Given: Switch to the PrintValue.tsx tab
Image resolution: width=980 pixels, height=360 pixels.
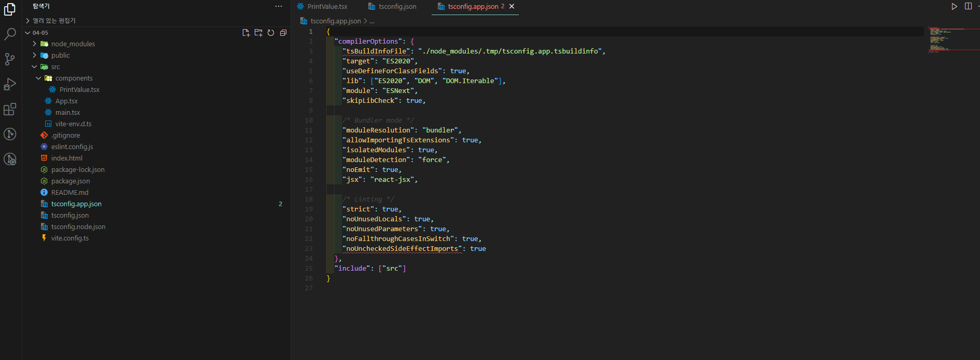Looking at the screenshot, I should (327, 7).
